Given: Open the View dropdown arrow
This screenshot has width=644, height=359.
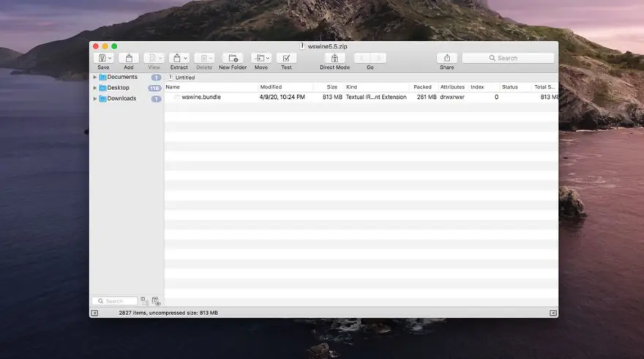Looking at the screenshot, I should coord(160,59).
